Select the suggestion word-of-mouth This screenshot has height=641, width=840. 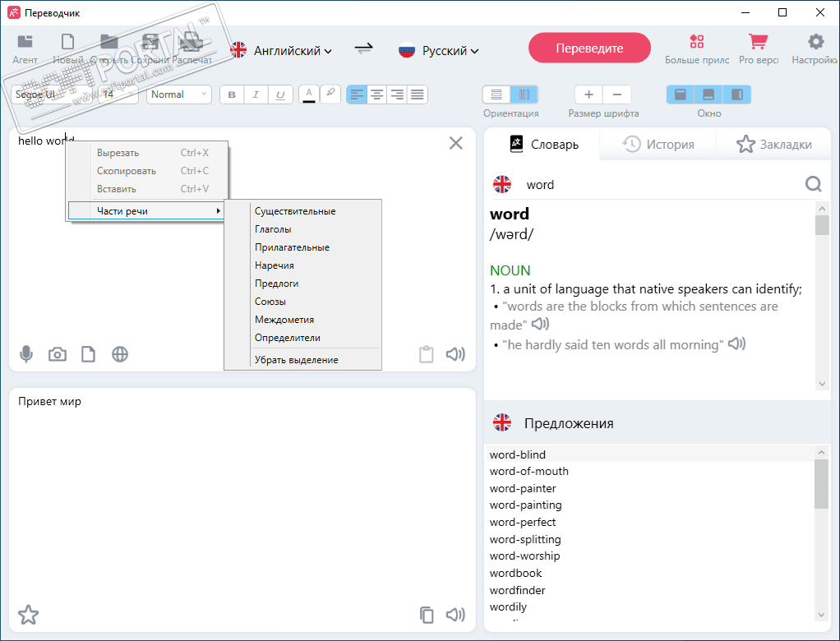point(528,471)
